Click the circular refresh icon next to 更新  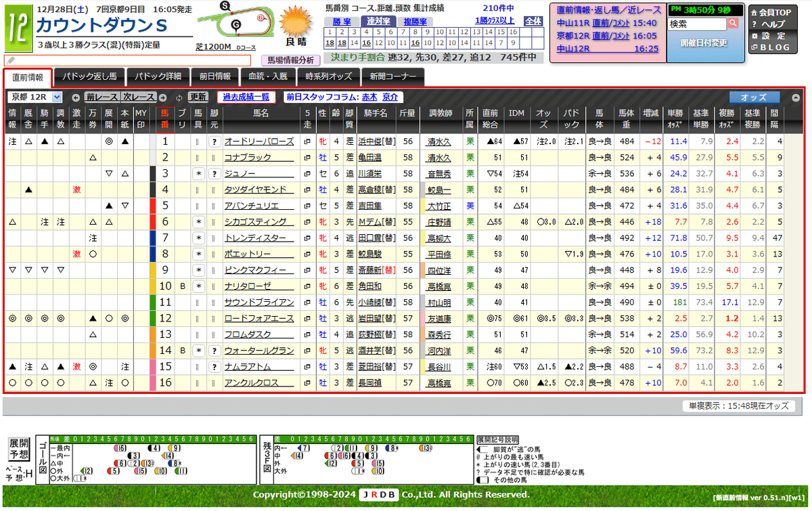click(179, 96)
